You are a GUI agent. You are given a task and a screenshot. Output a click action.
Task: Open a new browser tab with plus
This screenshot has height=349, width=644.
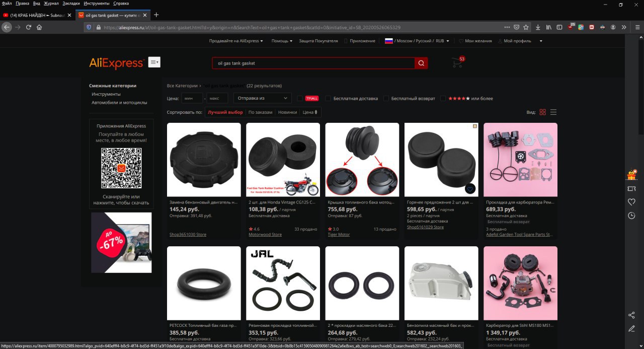(x=156, y=15)
